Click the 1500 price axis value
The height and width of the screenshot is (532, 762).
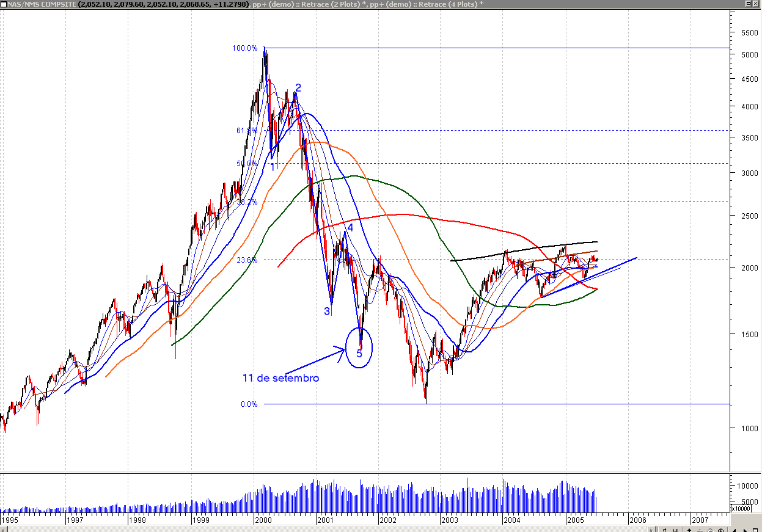click(x=749, y=334)
